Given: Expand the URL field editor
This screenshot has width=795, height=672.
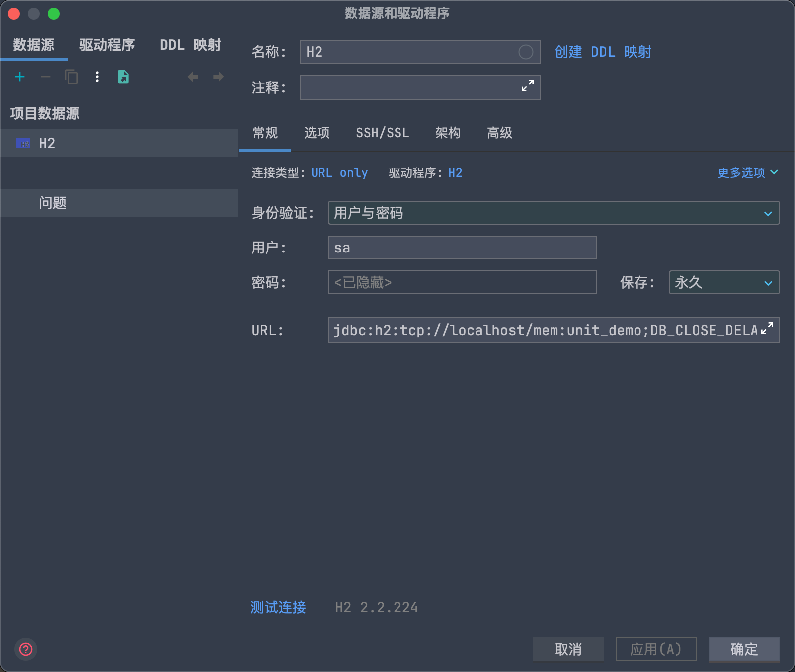Looking at the screenshot, I should pos(767,328).
